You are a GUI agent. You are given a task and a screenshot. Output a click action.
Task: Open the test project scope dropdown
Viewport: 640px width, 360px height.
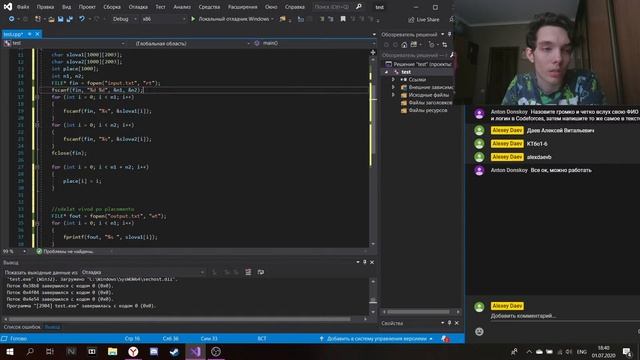(x=64, y=43)
